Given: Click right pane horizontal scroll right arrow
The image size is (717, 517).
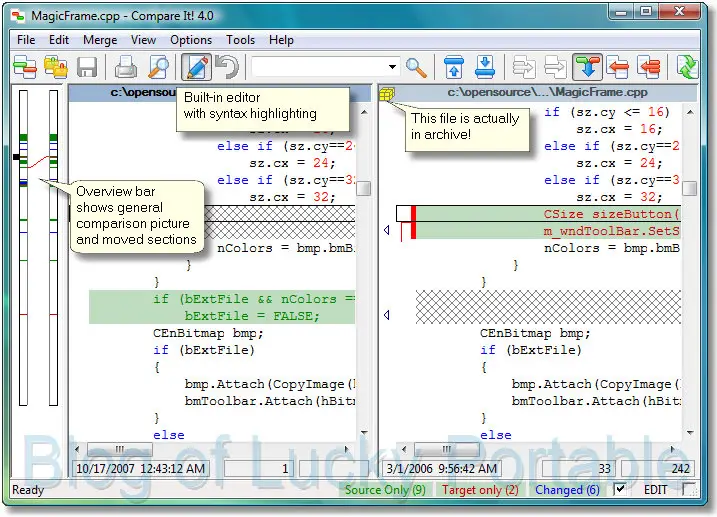Looking at the screenshot, I should (x=673, y=449).
